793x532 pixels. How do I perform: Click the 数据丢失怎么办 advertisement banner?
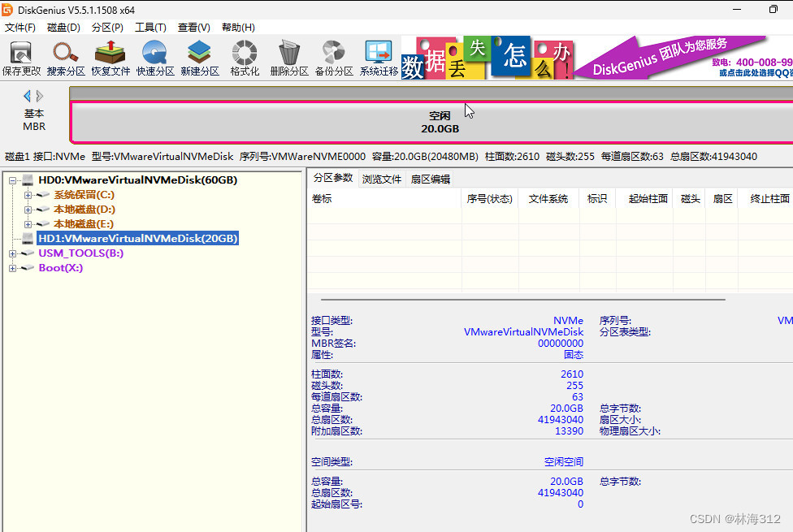[x=487, y=58]
